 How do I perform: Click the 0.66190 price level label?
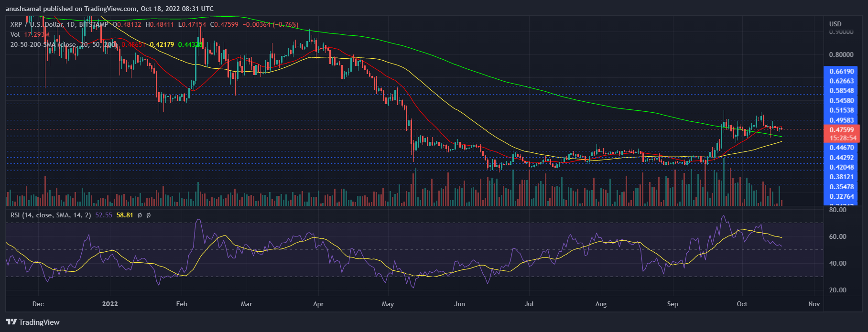(841, 72)
